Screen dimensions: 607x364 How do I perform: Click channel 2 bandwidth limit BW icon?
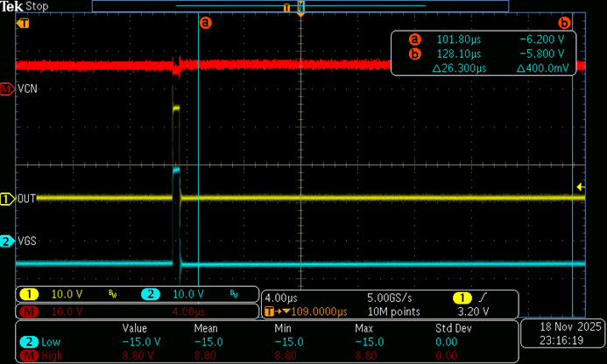pos(234,294)
